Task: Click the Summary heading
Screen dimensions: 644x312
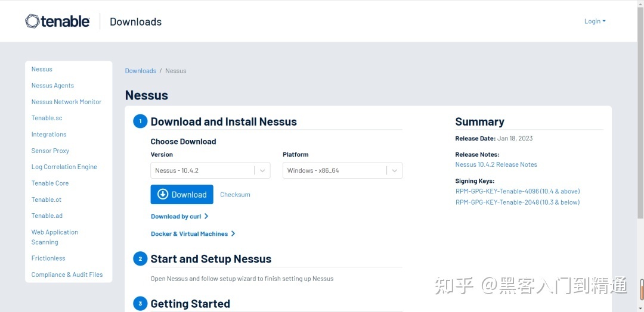Action: 479,122
